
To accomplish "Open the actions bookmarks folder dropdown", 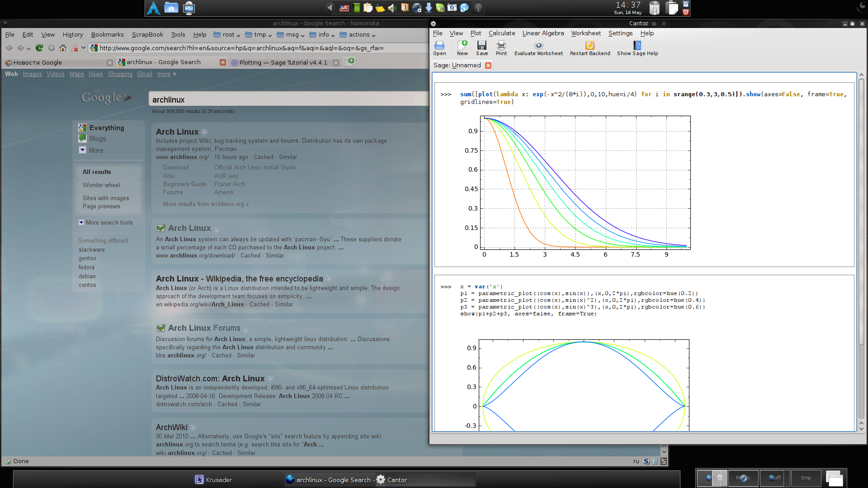I will 357,35.
